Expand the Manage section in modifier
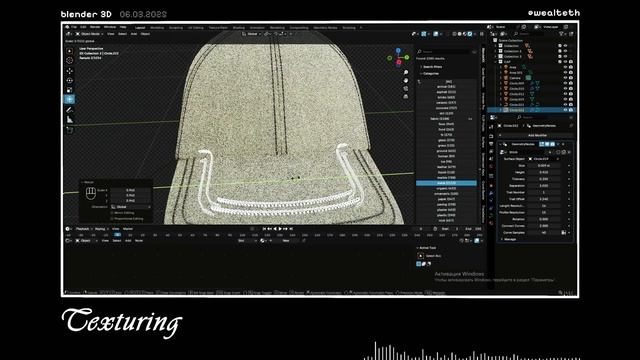 [509, 239]
